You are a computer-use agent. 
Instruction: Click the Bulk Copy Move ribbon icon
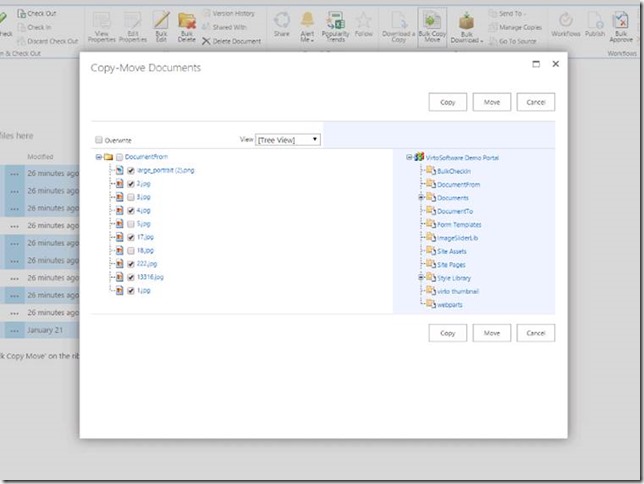[432, 24]
